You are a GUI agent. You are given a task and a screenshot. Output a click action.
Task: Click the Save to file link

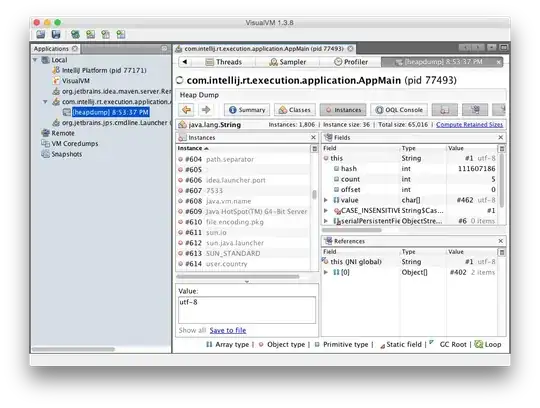[228, 331]
